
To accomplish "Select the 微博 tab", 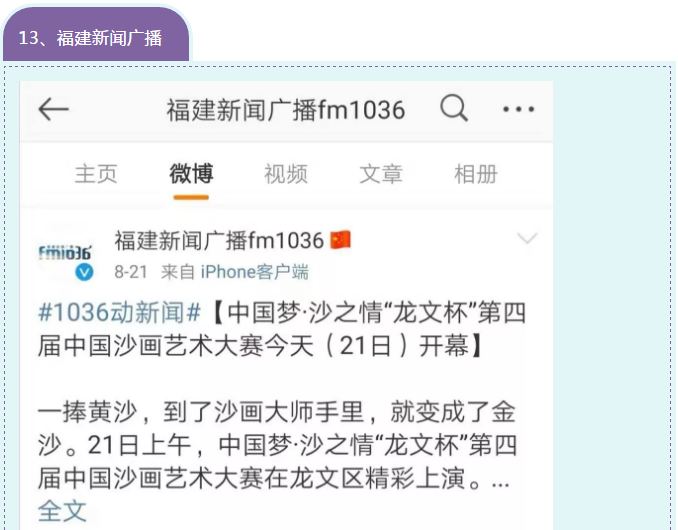I will click(x=191, y=173).
